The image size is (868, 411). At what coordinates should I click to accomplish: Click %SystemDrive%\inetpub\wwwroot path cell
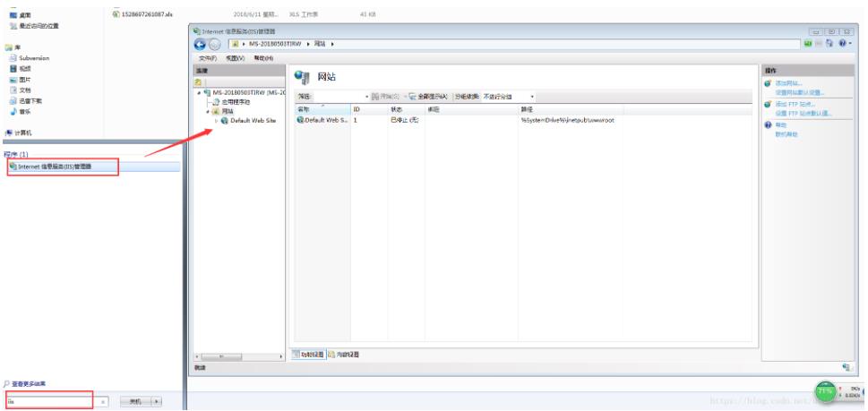click(x=567, y=120)
